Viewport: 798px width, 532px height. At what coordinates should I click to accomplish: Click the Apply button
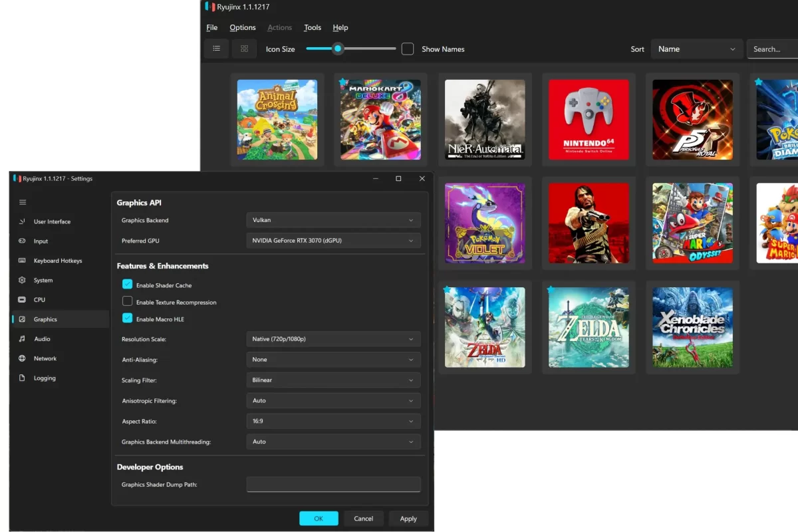pyautogui.click(x=408, y=519)
